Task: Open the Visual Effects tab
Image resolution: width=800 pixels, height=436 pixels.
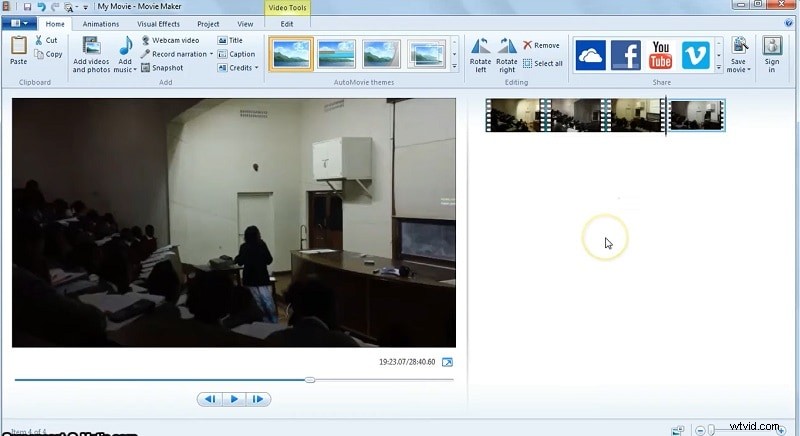Action: click(x=158, y=24)
